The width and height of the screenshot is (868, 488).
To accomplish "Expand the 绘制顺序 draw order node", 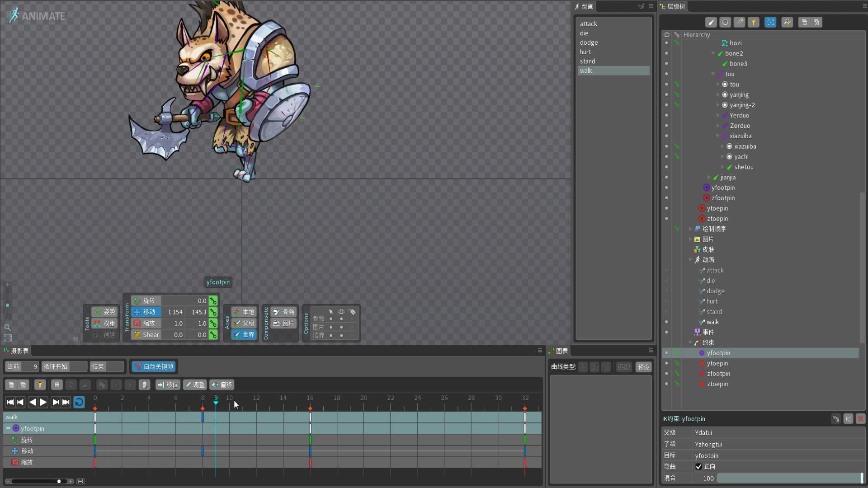I will 690,229.
